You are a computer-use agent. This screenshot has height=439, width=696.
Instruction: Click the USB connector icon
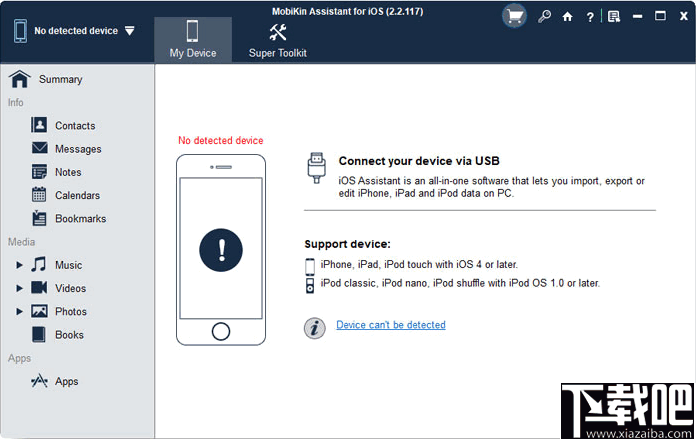point(316,168)
